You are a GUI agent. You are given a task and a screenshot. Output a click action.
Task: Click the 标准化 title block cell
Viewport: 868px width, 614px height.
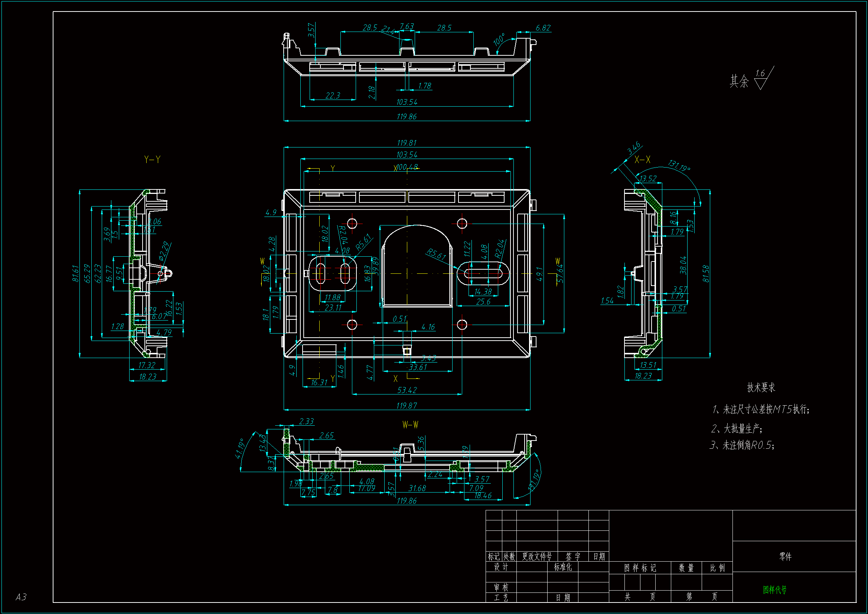coord(562,567)
